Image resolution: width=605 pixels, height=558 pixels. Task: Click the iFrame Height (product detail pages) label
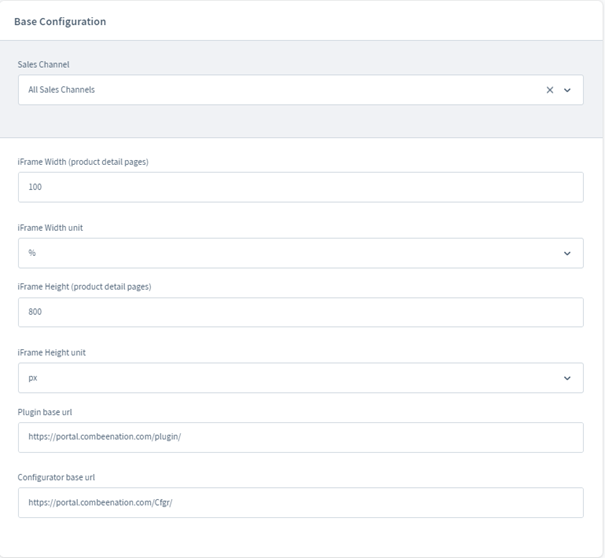coord(84,286)
